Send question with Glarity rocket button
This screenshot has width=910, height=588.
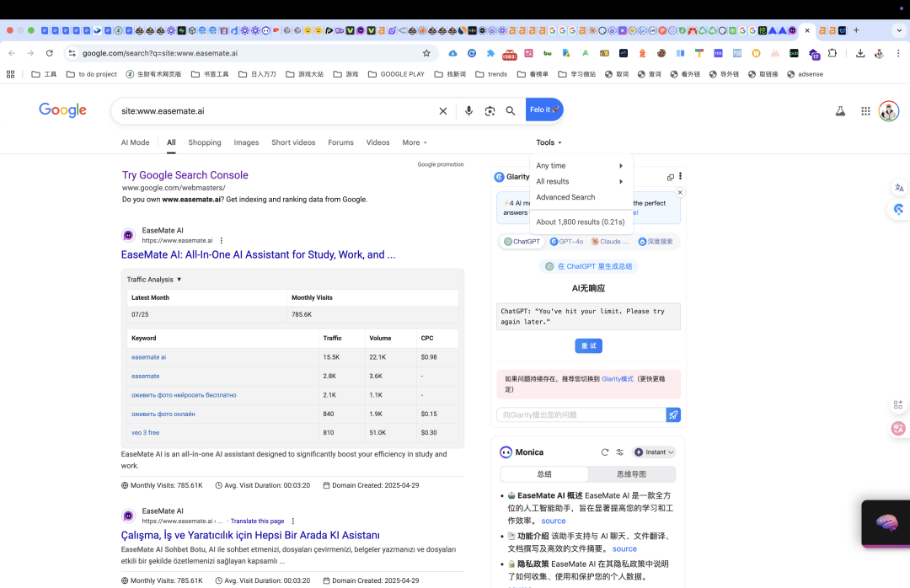coord(673,414)
